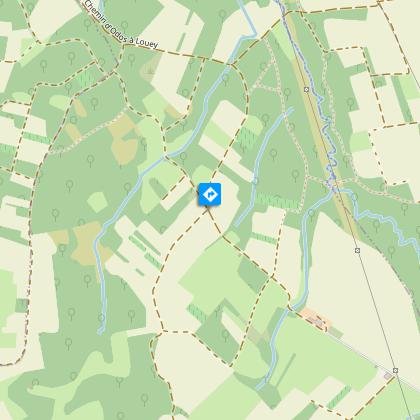Image resolution: width=420 pixels, height=420 pixels.
Task: Click where Chemin d'Odos crosses the blue stream
Action: 230,63
